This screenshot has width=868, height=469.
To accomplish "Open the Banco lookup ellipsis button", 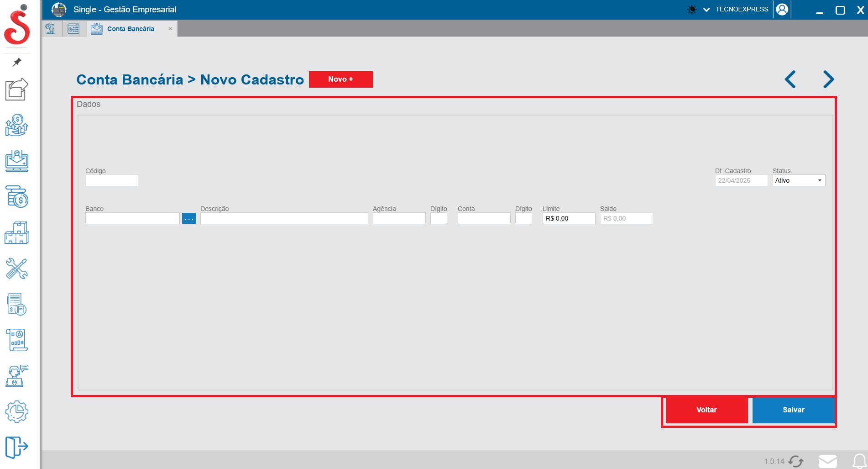I will pyautogui.click(x=189, y=219).
